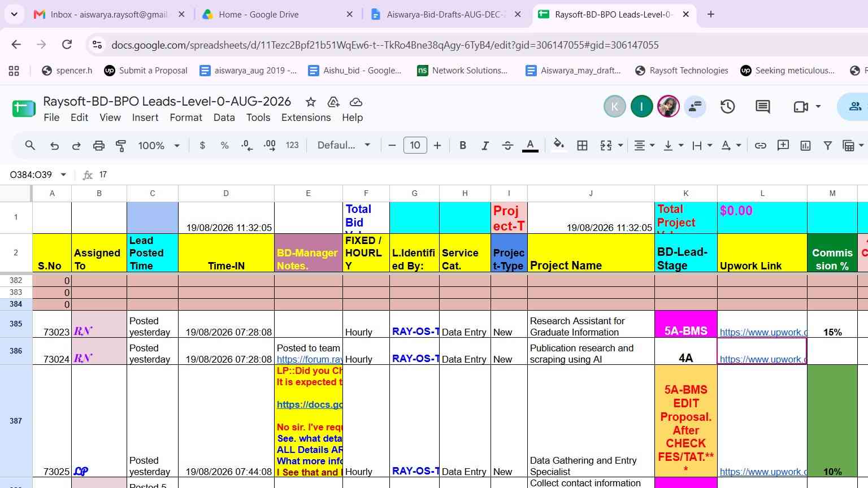Click the merge cells icon
Image resolution: width=868 pixels, height=488 pixels.
606,146
